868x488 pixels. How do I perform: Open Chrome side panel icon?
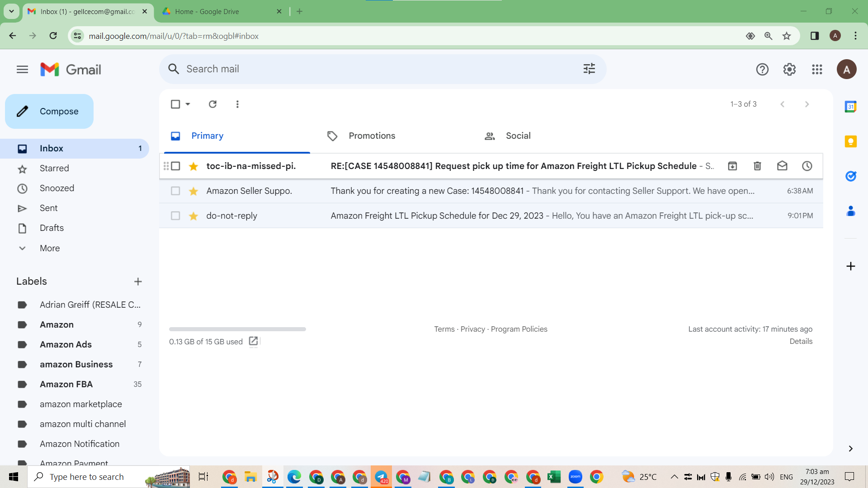coord(815,36)
